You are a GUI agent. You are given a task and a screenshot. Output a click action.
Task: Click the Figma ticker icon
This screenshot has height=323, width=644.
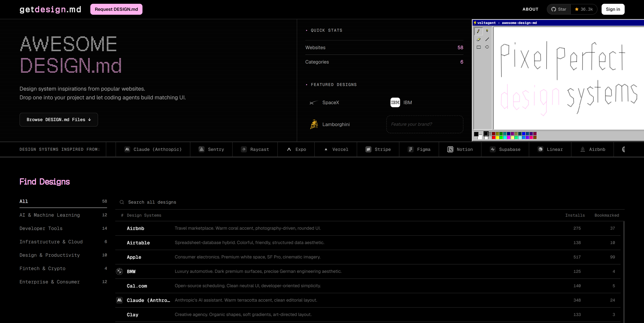pyautogui.click(x=411, y=149)
